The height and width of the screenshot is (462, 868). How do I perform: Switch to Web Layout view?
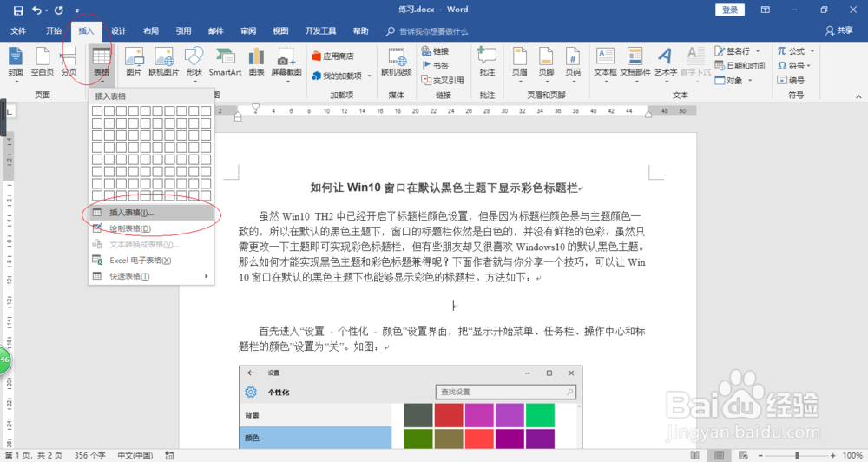[744, 455]
